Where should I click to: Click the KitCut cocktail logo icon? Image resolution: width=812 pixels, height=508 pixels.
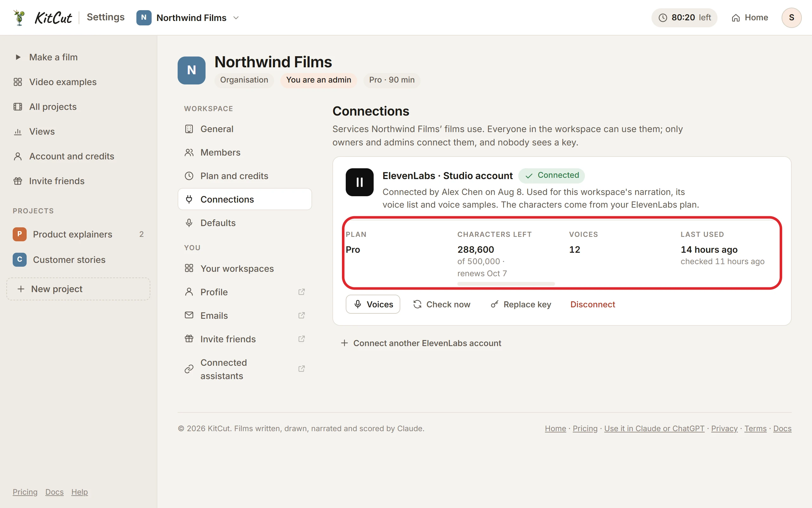pyautogui.click(x=19, y=17)
